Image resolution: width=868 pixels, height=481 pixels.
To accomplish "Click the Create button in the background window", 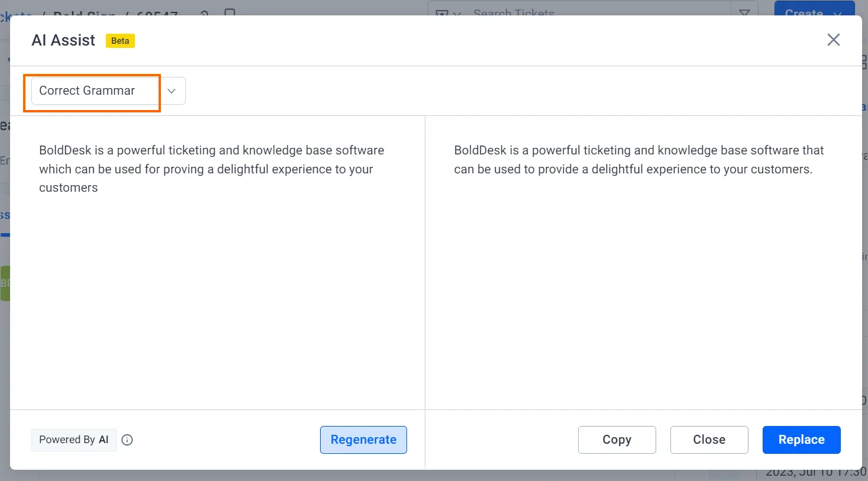I will click(815, 8).
